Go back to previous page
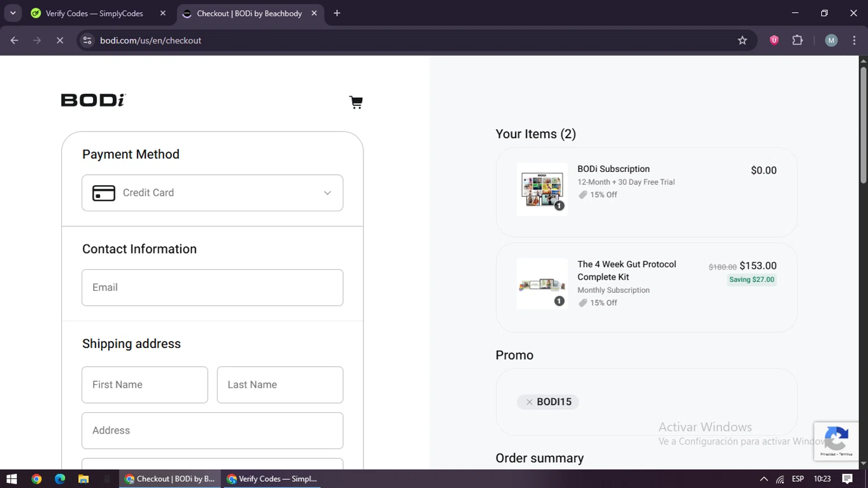Screen dimensions: 868x488 click(14, 41)
